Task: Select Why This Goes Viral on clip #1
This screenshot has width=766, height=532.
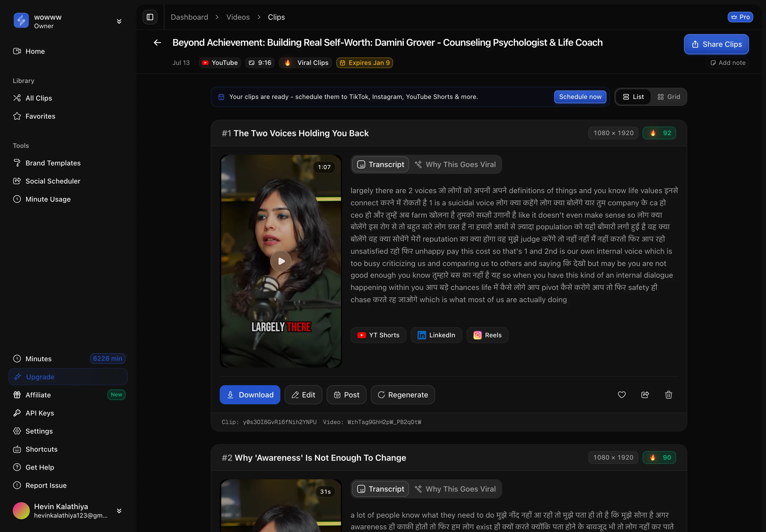Action: click(455, 164)
